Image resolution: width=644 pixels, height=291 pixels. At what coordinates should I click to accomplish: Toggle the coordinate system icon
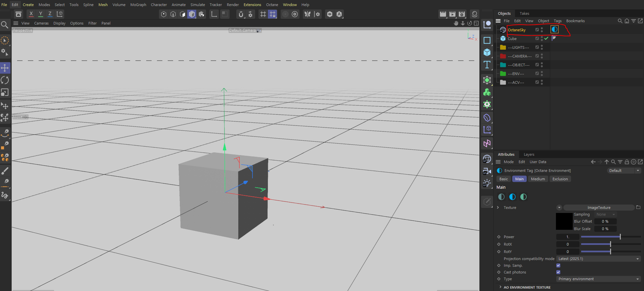point(60,14)
